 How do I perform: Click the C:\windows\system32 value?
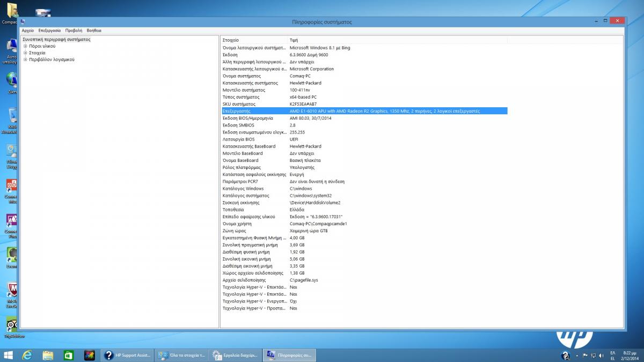311,196
